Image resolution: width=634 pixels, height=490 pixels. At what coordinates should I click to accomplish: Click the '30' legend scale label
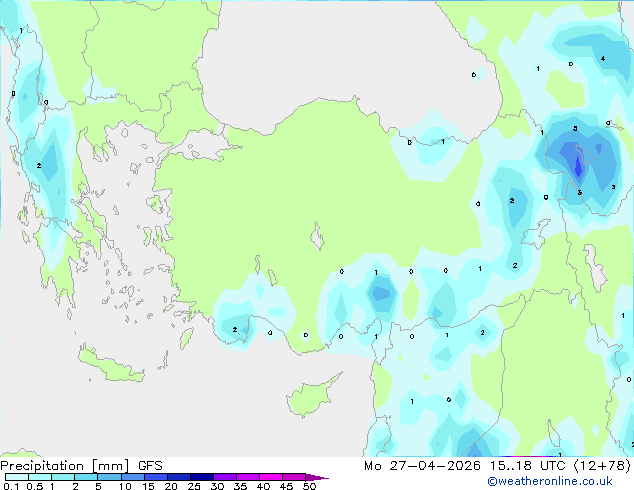[x=218, y=486]
